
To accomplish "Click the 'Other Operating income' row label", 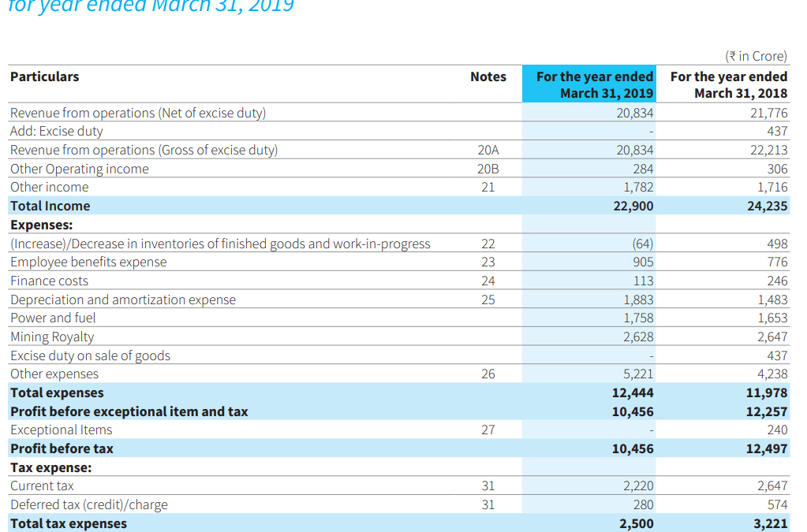I will 79,169.
